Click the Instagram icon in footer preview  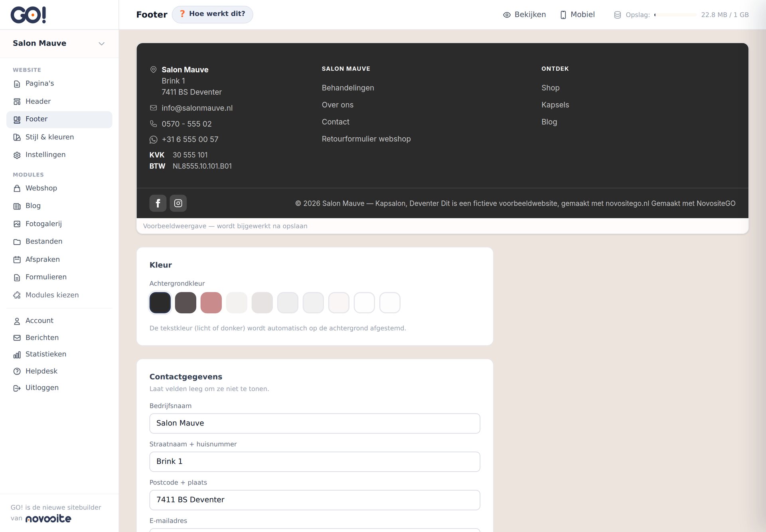pyautogui.click(x=178, y=203)
